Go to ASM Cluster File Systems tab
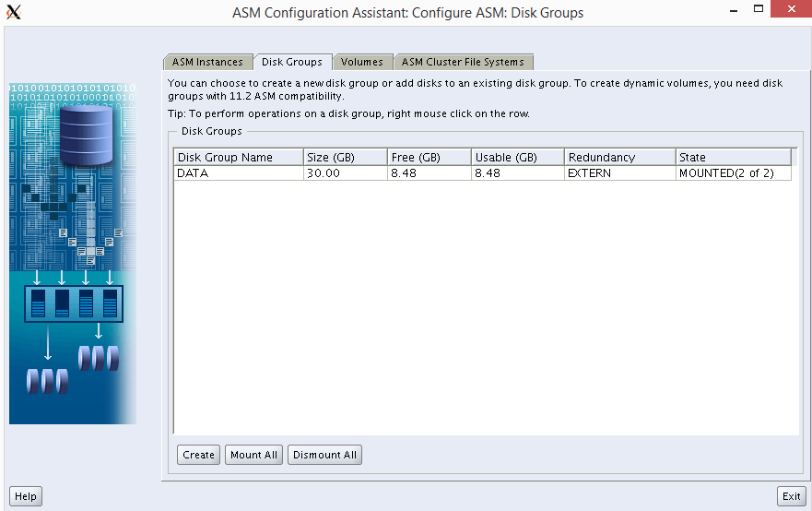 [x=463, y=62]
